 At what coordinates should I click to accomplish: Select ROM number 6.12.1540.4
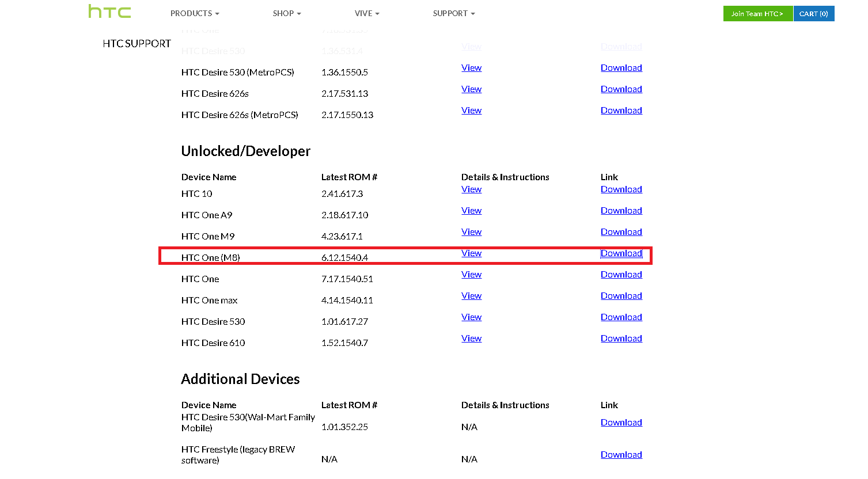[x=344, y=258]
